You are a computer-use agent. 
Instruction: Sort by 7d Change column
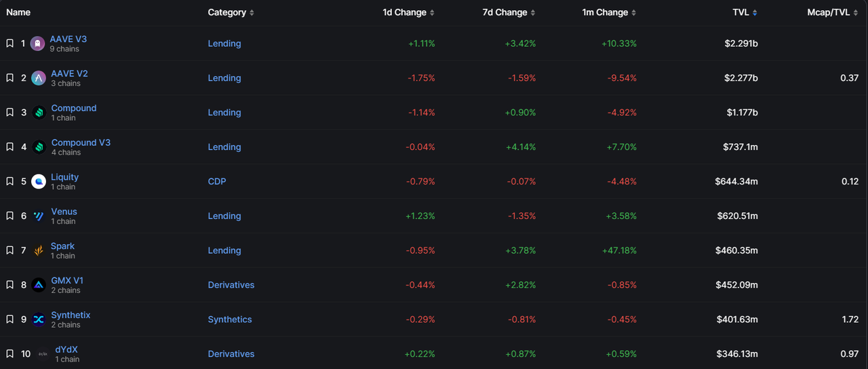click(509, 12)
